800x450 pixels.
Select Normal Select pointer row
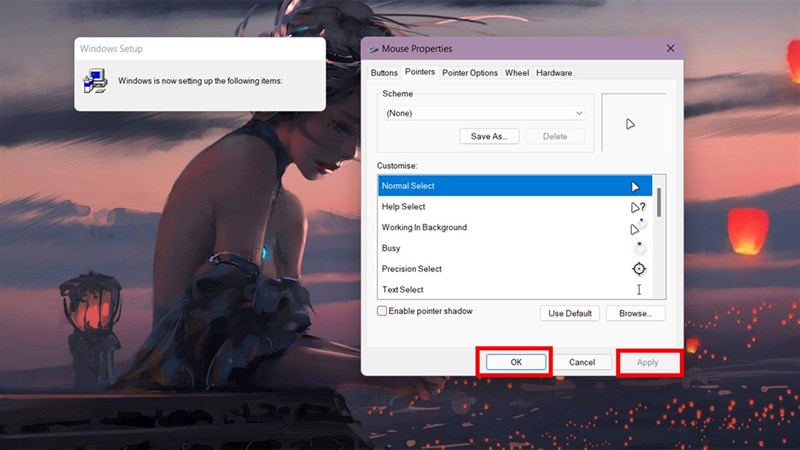[515, 186]
